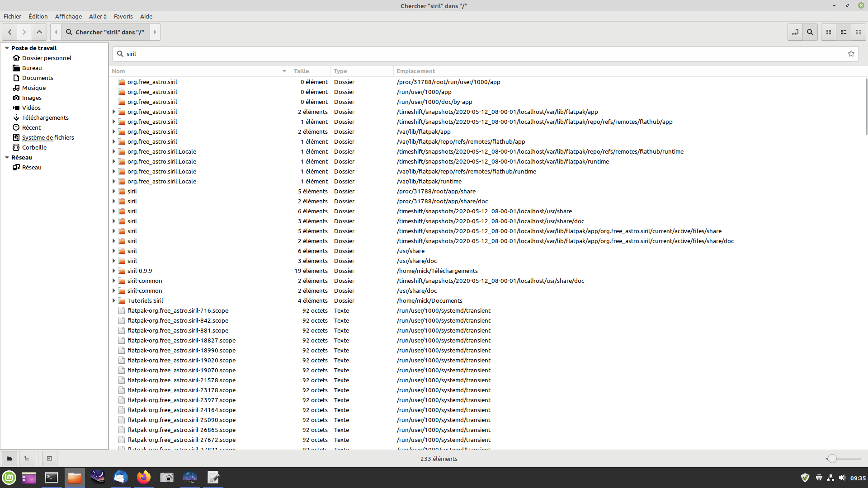Click the search magnifier toolbar button
The width and height of the screenshot is (868, 488).
810,32
